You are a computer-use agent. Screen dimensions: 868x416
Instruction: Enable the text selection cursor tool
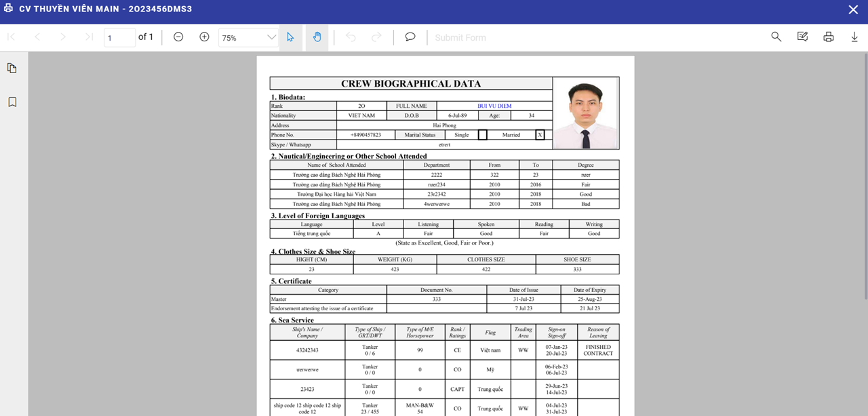coord(290,37)
